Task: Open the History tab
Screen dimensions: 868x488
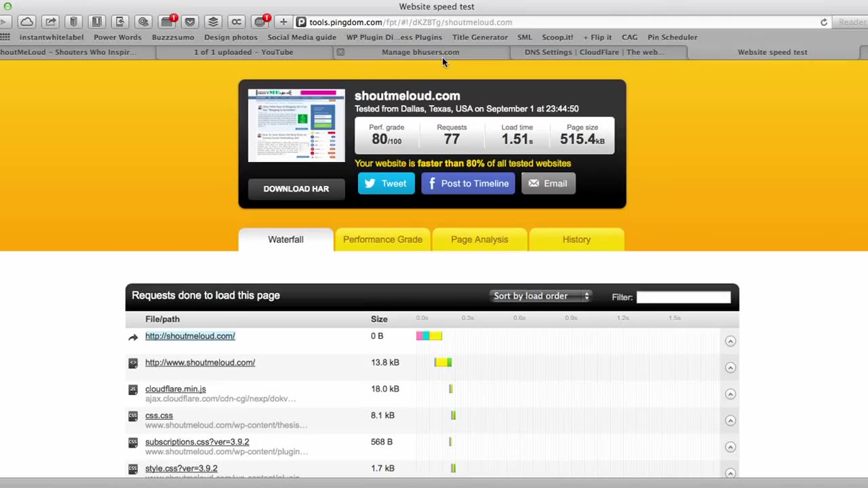Action: pos(576,239)
